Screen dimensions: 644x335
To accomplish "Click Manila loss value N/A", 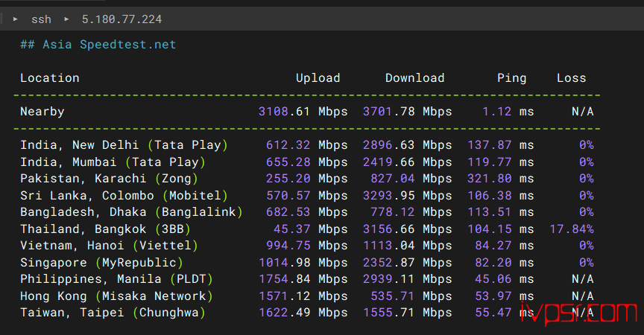I will [x=583, y=279].
